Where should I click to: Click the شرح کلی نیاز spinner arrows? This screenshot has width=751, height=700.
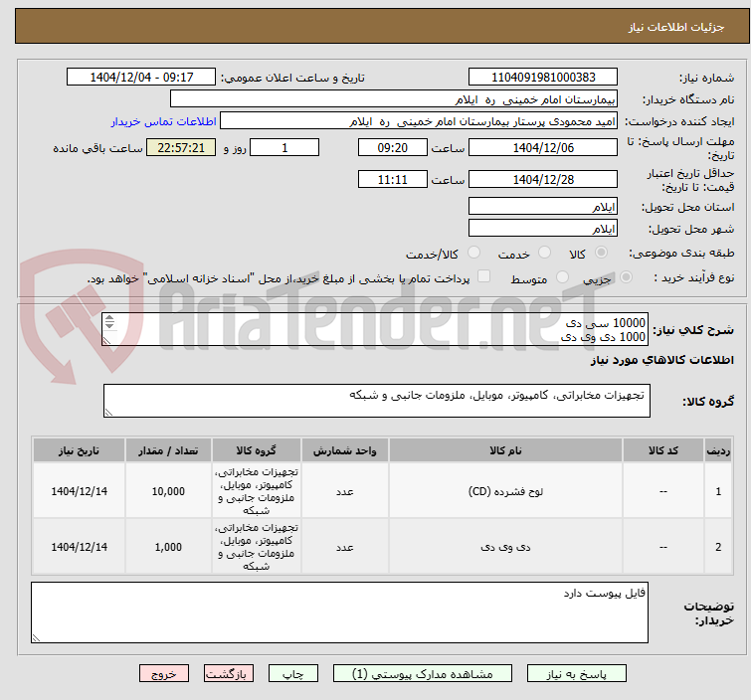point(109,322)
